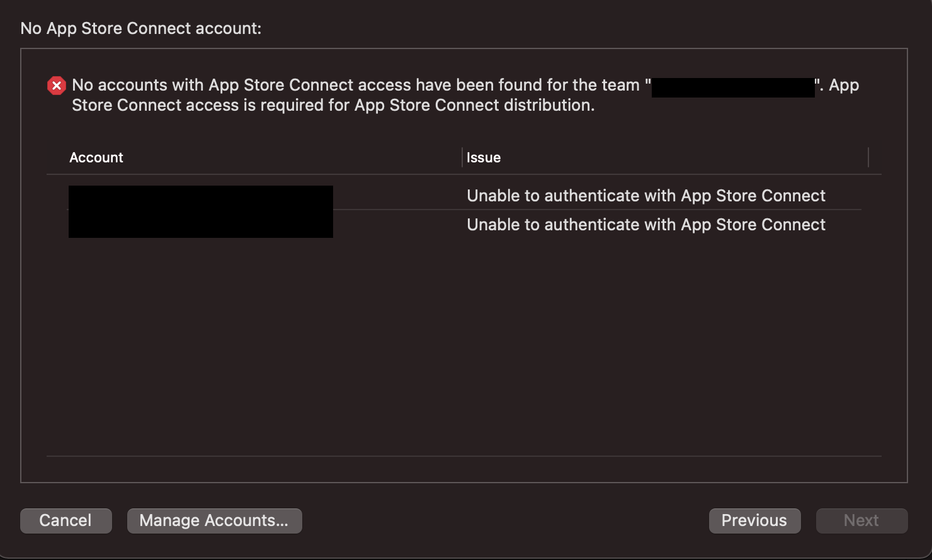Sort by the Issue column header
This screenshot has height=560, width=932.
(484, 158)
